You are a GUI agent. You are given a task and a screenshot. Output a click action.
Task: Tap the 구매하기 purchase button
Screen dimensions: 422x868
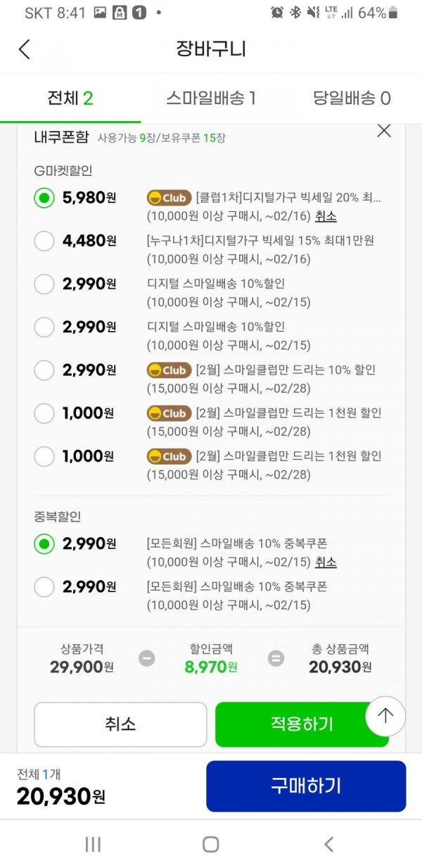pyautogui.click(x=306, y=786)
